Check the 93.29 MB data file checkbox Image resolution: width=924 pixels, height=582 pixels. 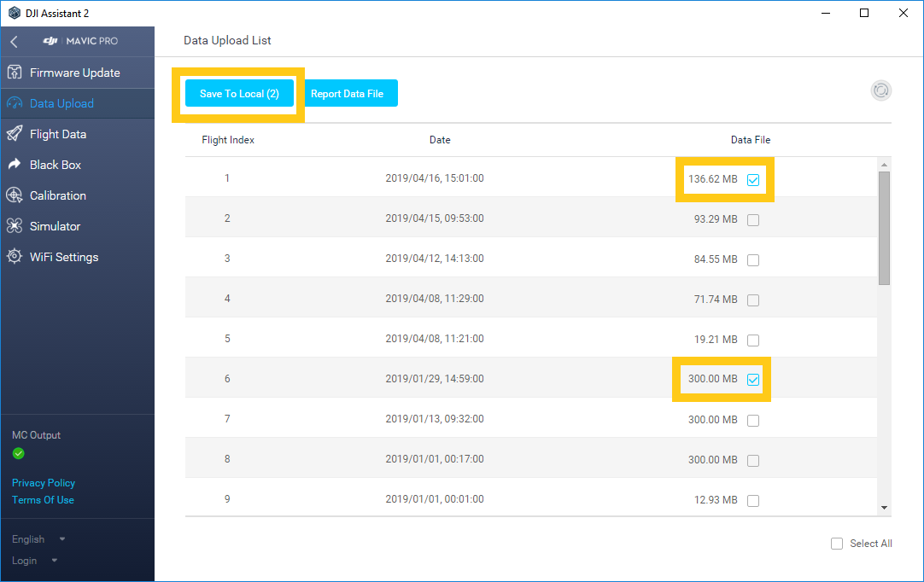[x=753, y=219]
